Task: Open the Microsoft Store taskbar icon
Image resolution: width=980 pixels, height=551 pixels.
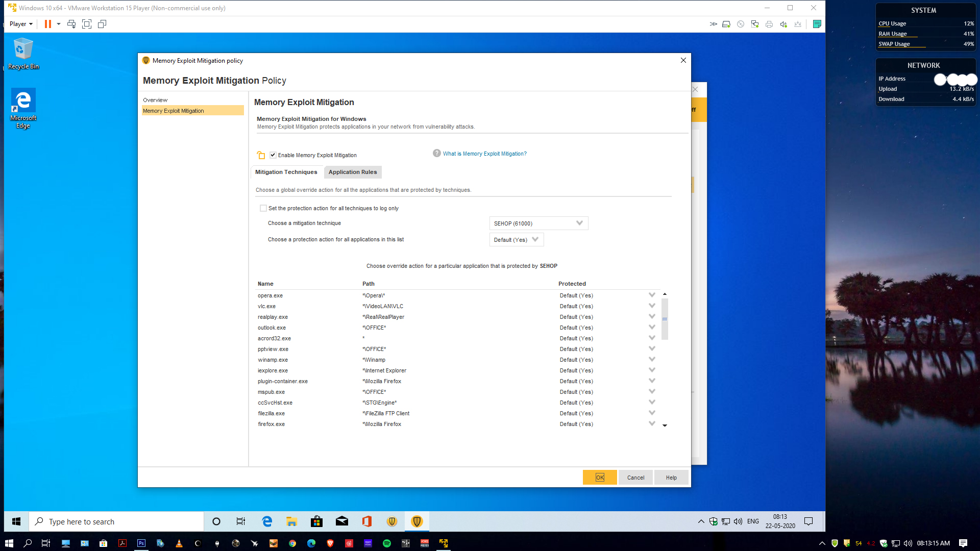Action: point(316,521)
